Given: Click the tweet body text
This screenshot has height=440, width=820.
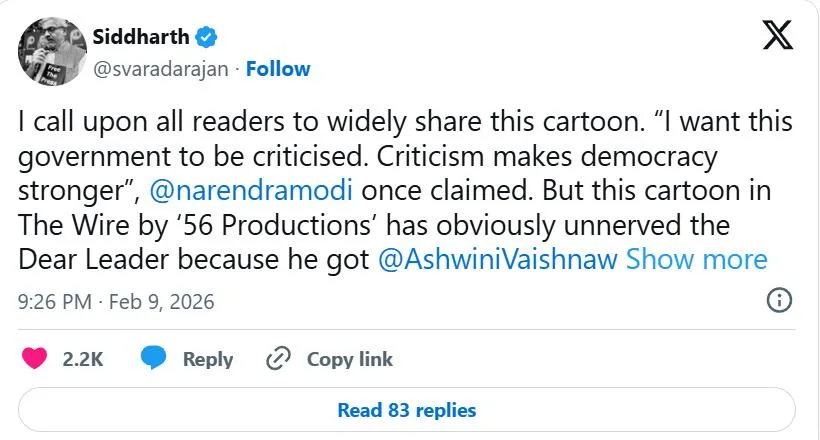Looking at the screenshot, I should pos(400,157).
